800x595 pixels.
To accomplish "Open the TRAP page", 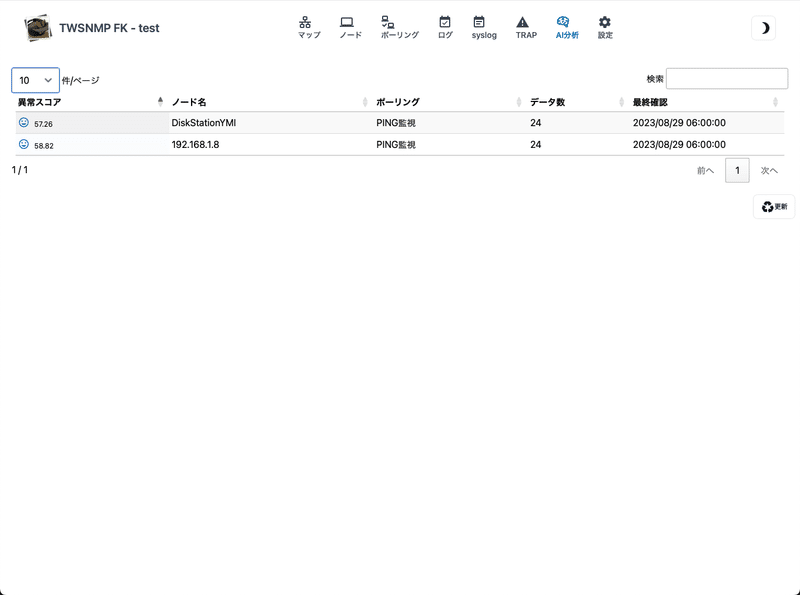I will (x=526, y=28).
